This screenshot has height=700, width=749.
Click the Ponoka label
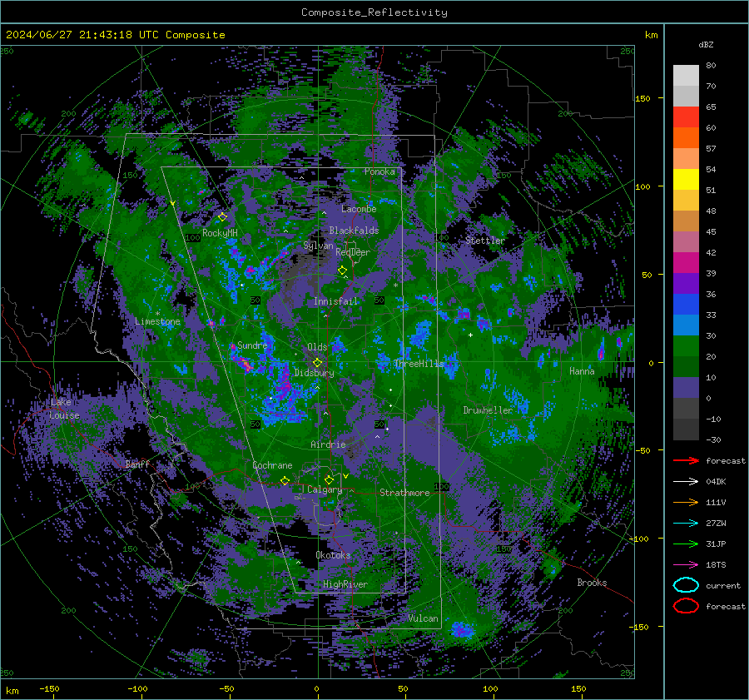[x=379, y=171]
